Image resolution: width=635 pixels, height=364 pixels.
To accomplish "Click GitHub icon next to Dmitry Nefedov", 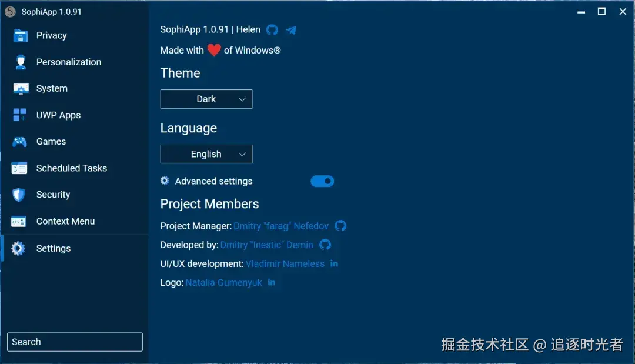I will [340, 226].
